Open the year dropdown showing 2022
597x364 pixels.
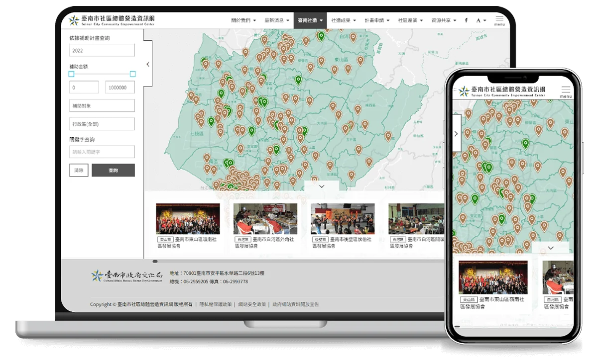[x=102, y=50]
